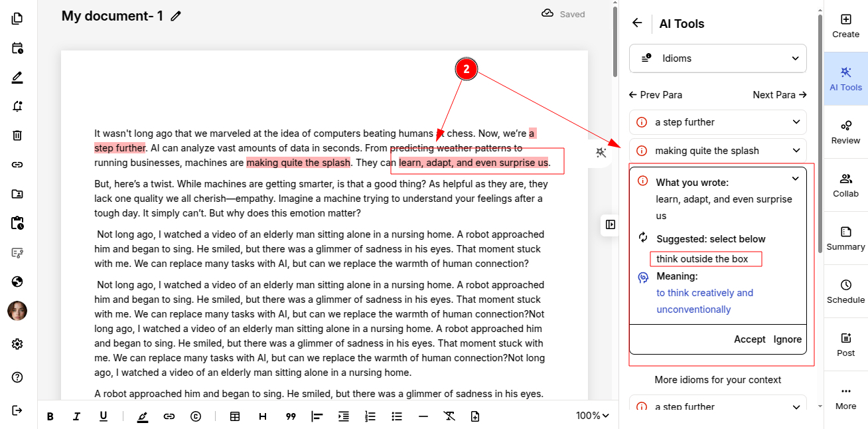Image resolution: width=868 pixels, height=429 pixels.
Task: Open the Idioms dropdown
Action: click(718, 58)
